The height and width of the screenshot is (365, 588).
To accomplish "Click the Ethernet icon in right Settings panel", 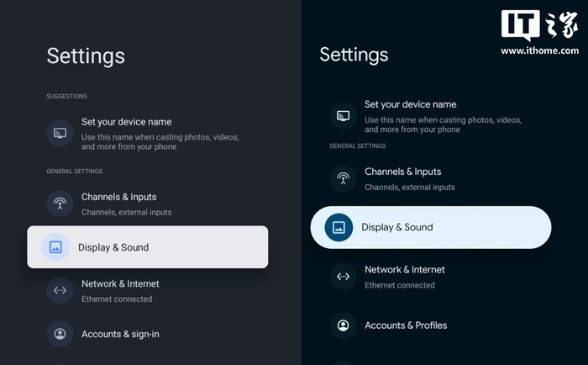I will (343, 277).
